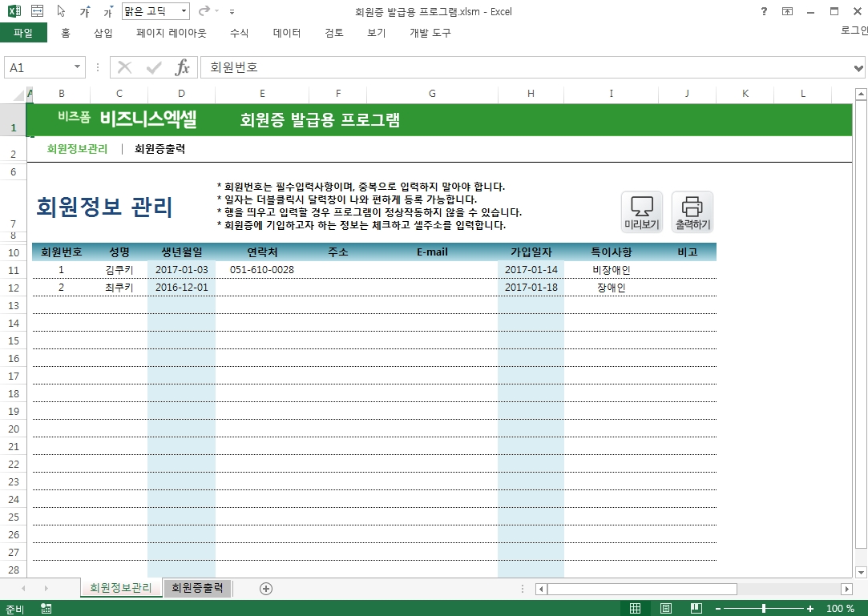Click the 회원번호 table header

coord(62,252)
